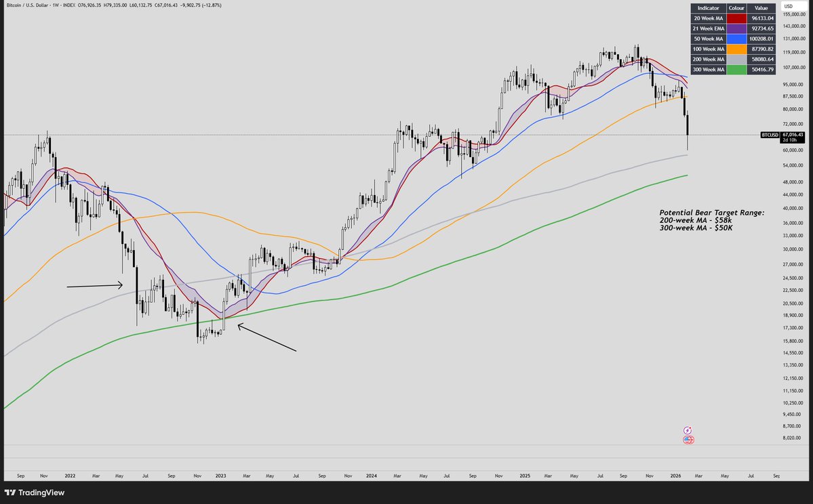Click the 107,000.00 price axis label
Screen dimensions: 813x504
(794, 67)
